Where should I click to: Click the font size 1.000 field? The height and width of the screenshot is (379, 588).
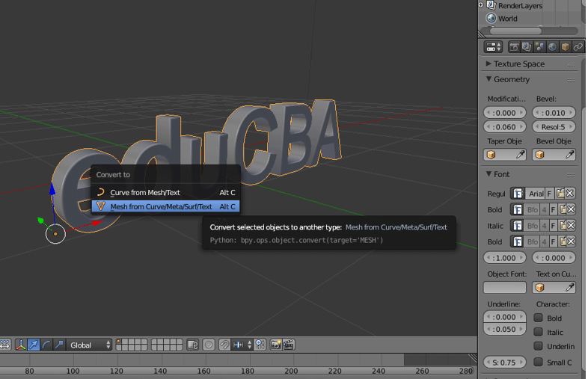tap(505, 258)
